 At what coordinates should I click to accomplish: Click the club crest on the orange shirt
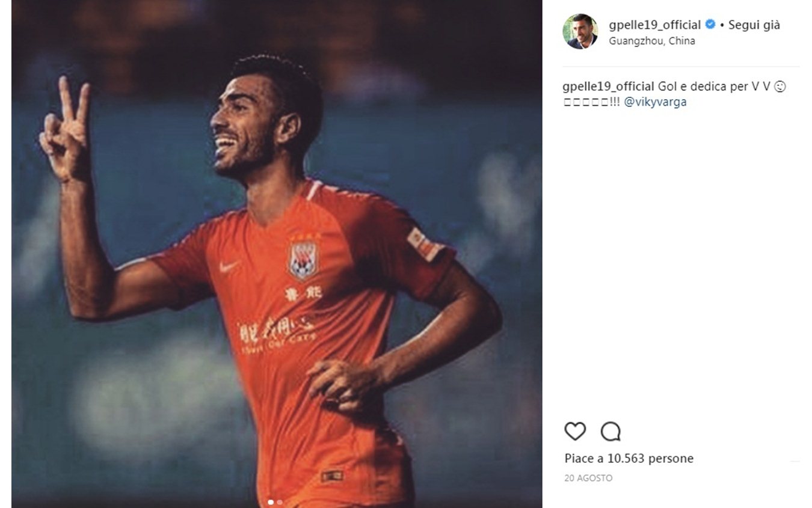[303, 258]
